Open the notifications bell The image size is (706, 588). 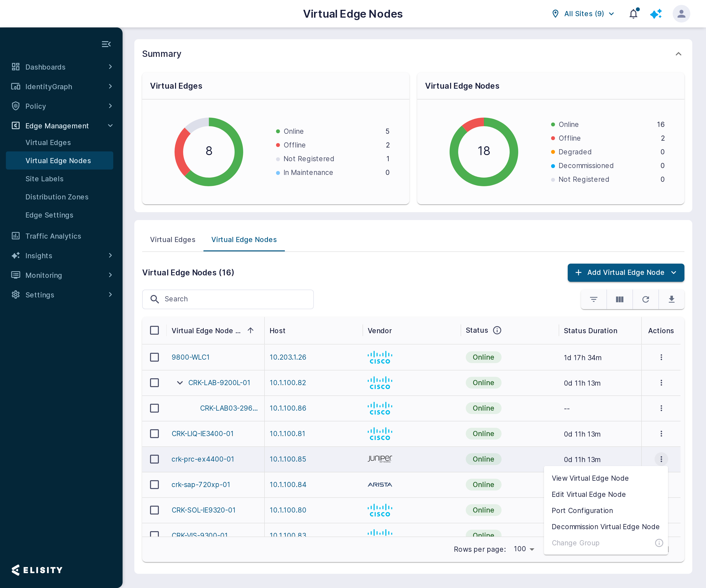(633, 14)
